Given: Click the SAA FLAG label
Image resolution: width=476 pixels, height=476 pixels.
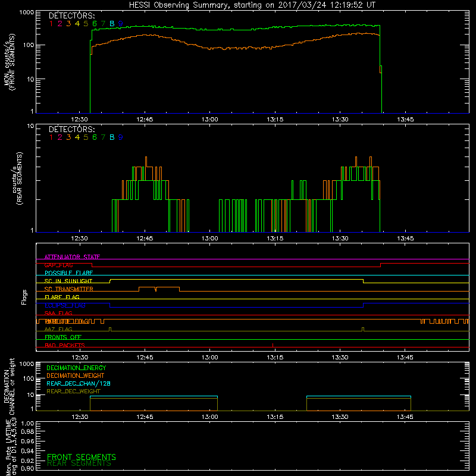Looking at the screenshot, I should (58, 313).
